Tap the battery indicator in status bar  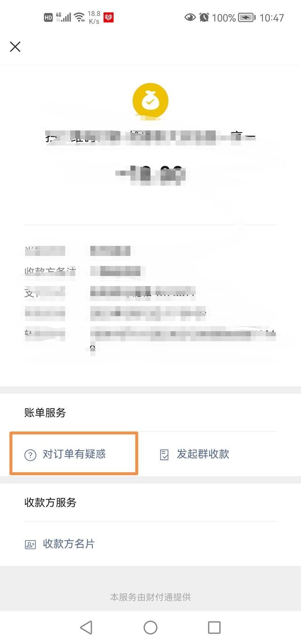point(247,17)
